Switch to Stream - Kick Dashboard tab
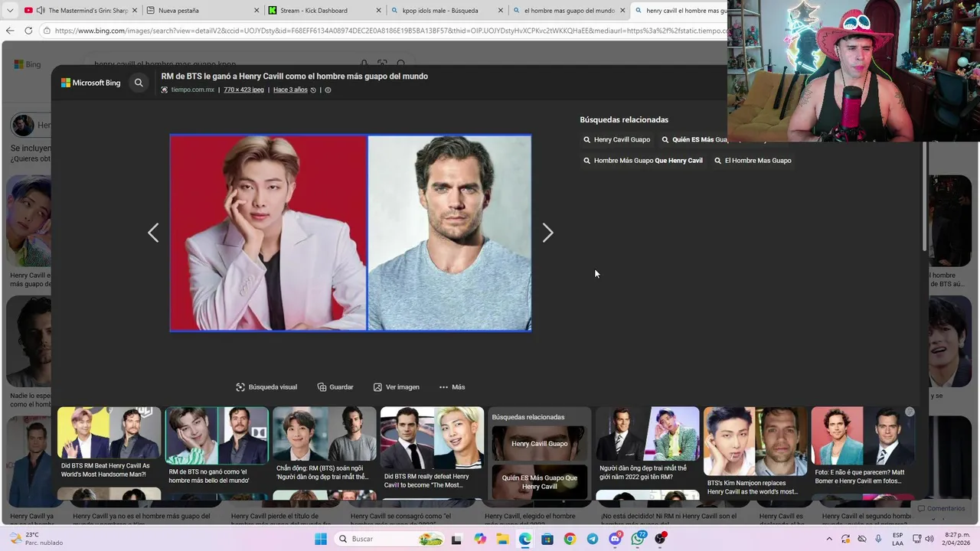This screenshot has width=980, height=551. click(325, 11)
